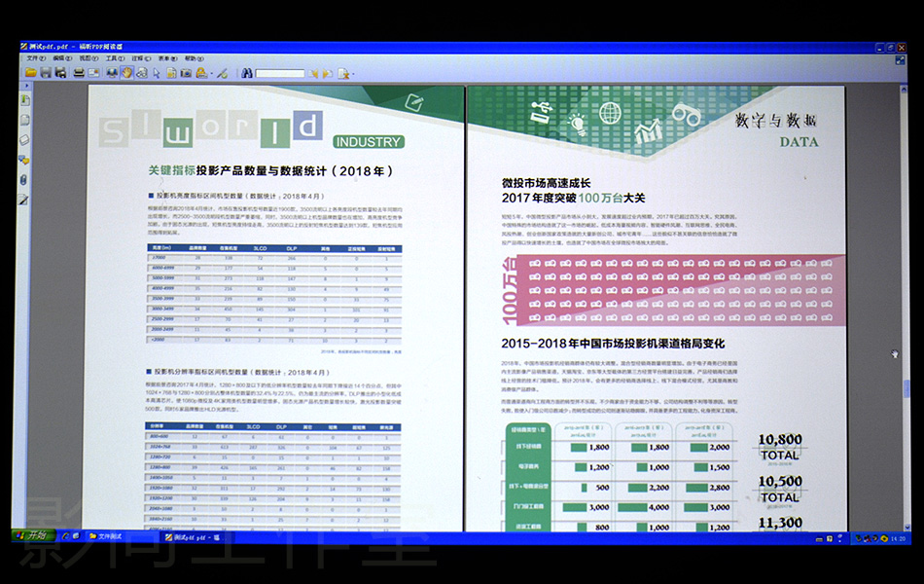Open the Comments panel speech-bubble icon

pyautogui.click(x=24, y=160)
